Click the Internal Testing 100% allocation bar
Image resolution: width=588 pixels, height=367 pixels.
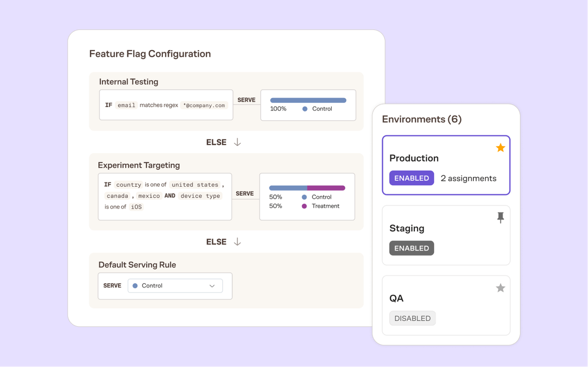308,100
